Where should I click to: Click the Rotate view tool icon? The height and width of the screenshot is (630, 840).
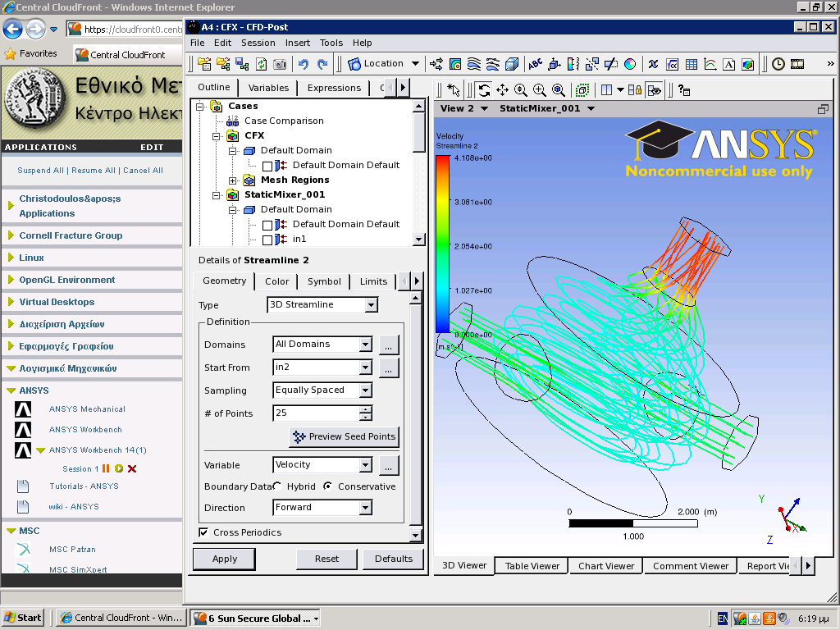[484, 90]
